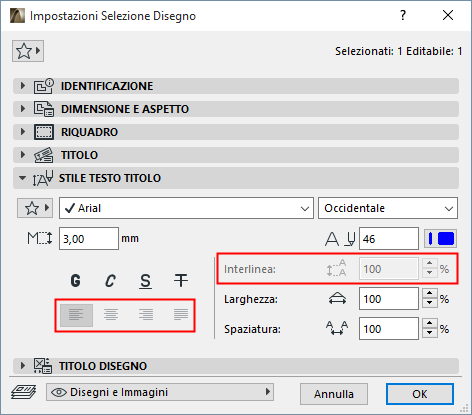The width and height of the screenshot is (472, 415).
Task: Click the Annulla button
Action: click(334, 394)
